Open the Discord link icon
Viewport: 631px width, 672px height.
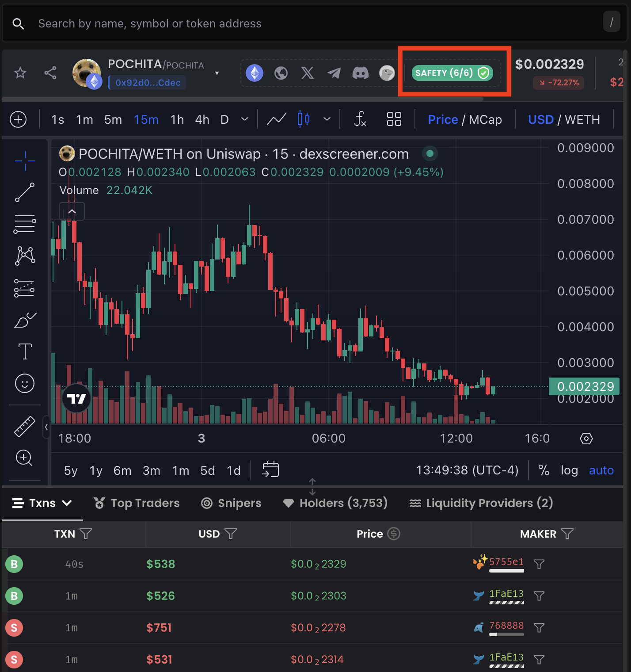click(x=360, y=73)
